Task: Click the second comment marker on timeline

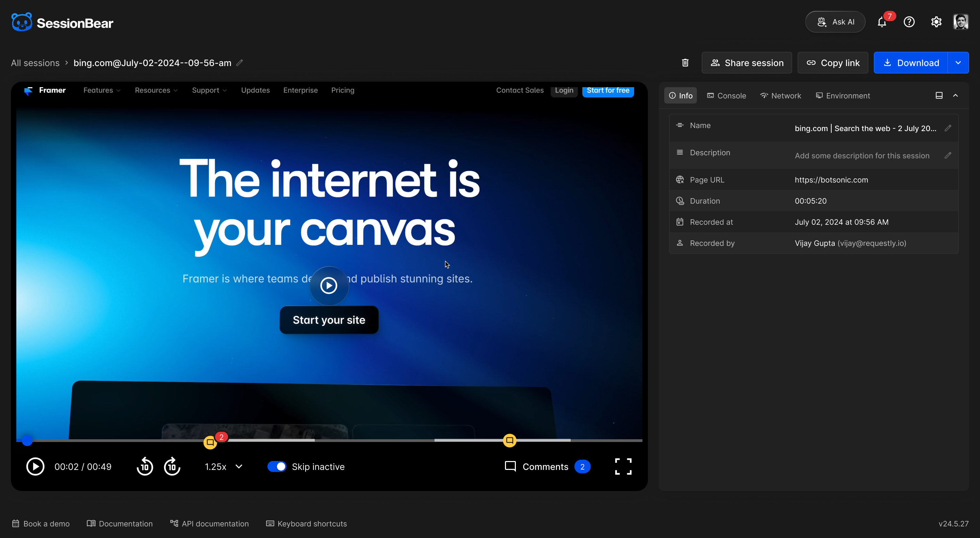Action: 509,440
